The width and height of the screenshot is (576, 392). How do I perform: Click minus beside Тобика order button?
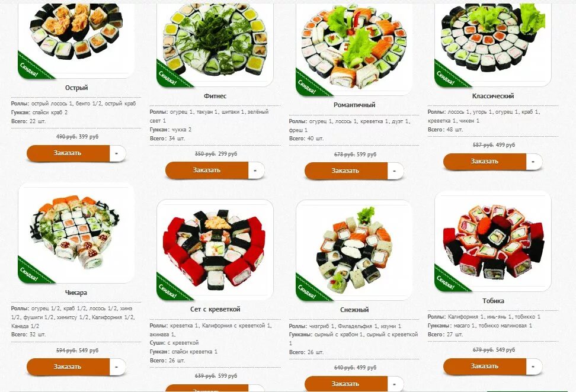pyautogui.click(x=534, y=367)
